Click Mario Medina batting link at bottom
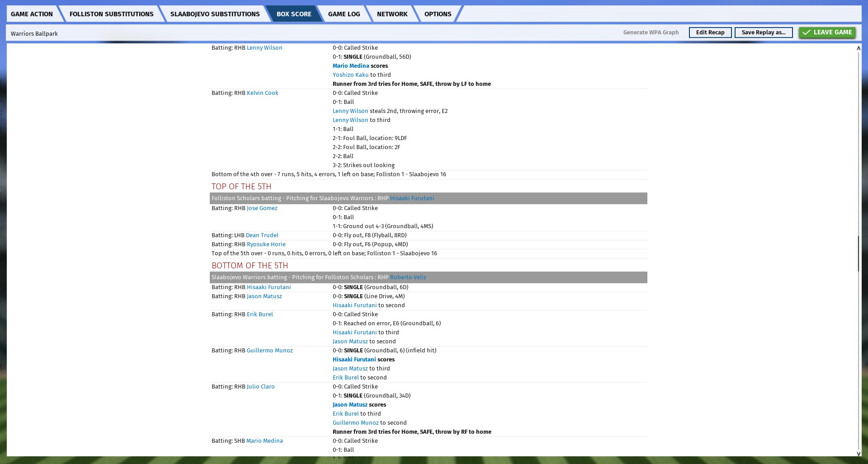 coord(264,441)
